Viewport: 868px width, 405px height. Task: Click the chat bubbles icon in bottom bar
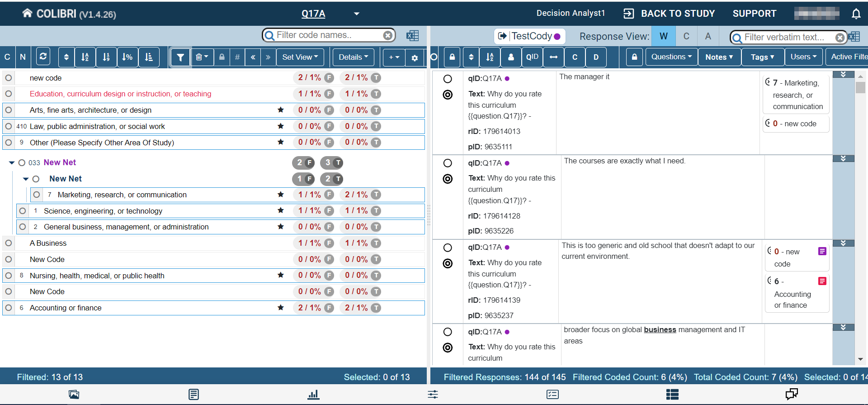point(791,395)
